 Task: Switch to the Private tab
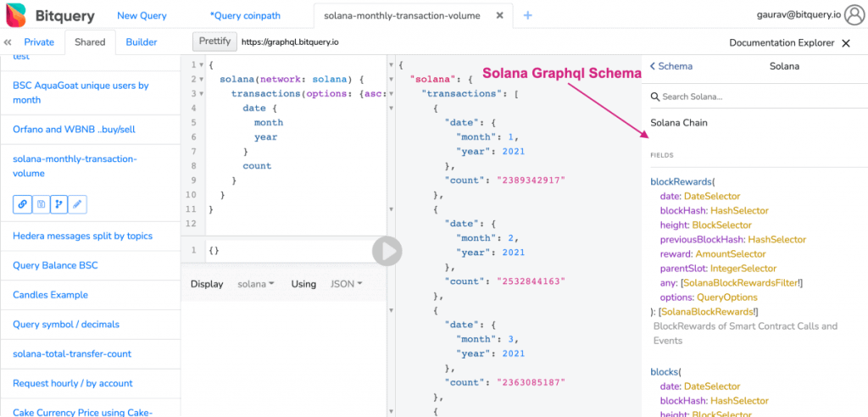click(x=39, y=42)
